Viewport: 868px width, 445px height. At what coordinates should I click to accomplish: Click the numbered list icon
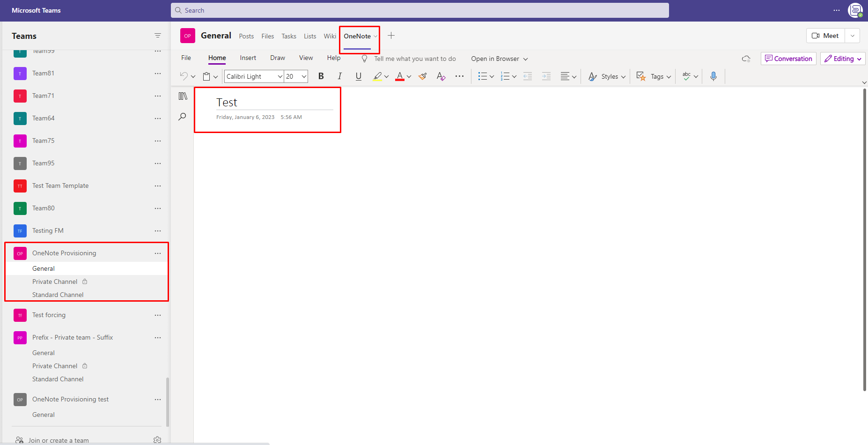pyautogui.click(x=505, y=76)
